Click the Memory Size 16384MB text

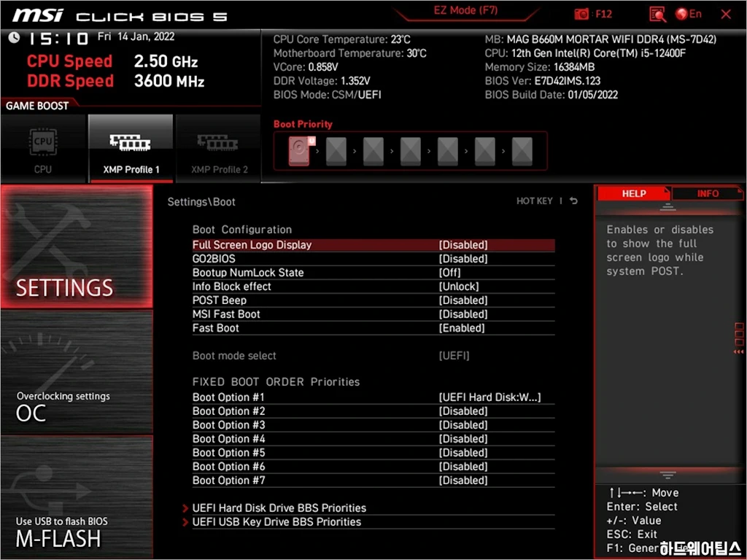point(540,67)
